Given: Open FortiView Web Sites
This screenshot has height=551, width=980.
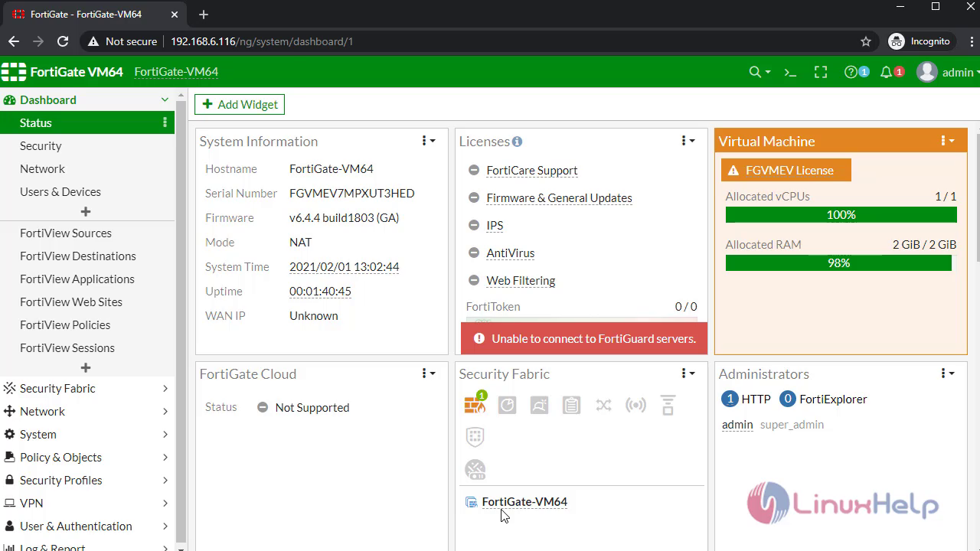Looking at the screenshot, I should point(71,302).
